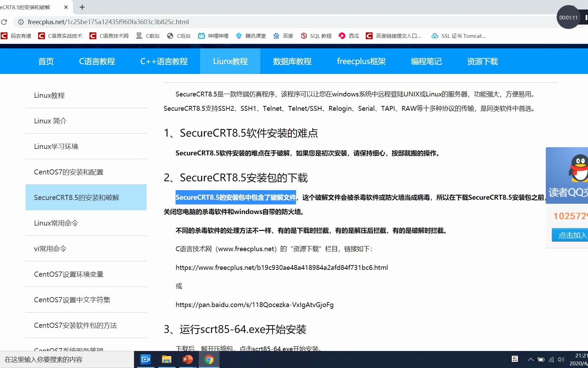Screen dimensions: 588x368
Task: Open freecplus框架 navigation item
Action: point(361,61)
